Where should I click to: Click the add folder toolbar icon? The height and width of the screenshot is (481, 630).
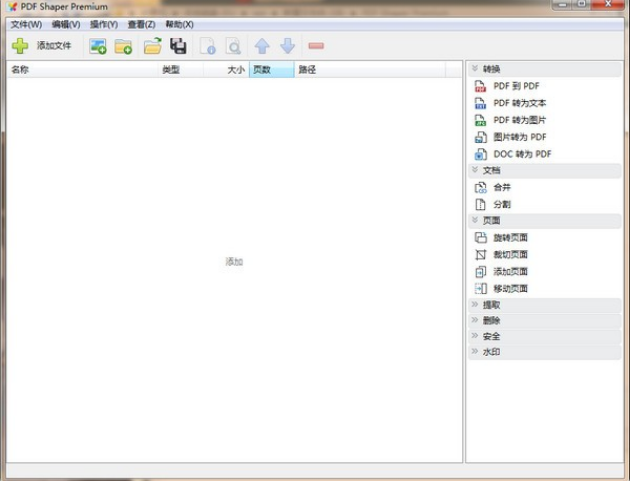pyautogui.click(x=123, y=46)
